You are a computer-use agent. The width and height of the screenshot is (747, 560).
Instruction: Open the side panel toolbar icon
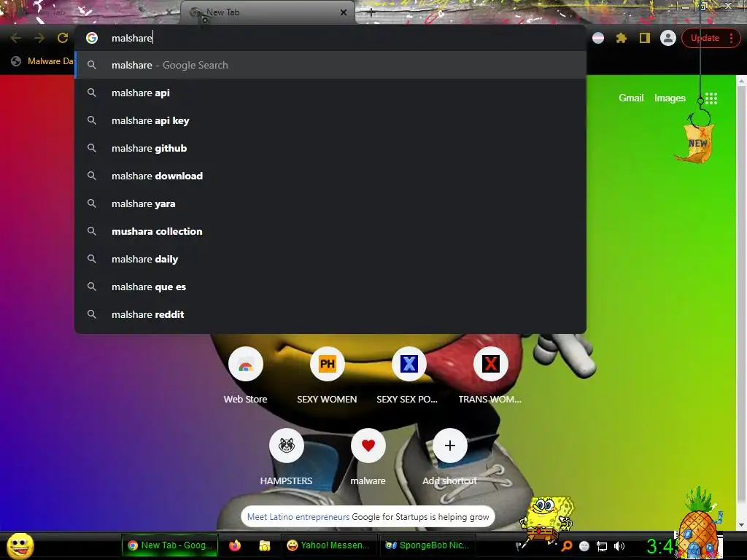645,38
